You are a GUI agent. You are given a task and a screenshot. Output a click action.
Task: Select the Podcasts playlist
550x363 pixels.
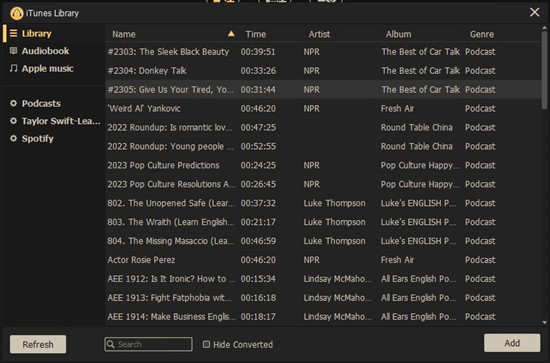point(54,103)
